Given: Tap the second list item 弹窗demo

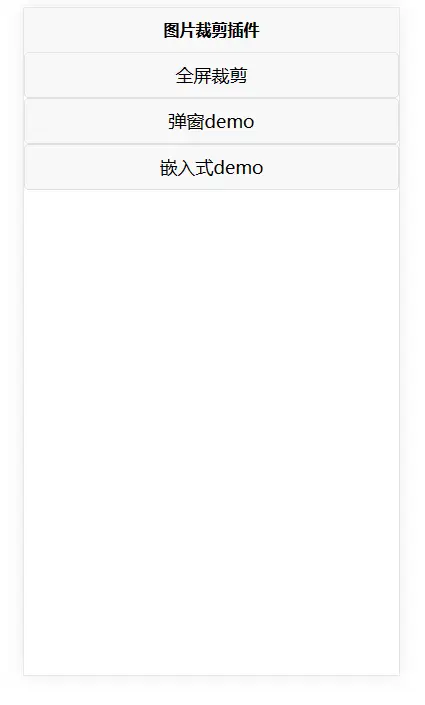Looking at the screenshot, I should pyautogui.click(x=211, y=121).
